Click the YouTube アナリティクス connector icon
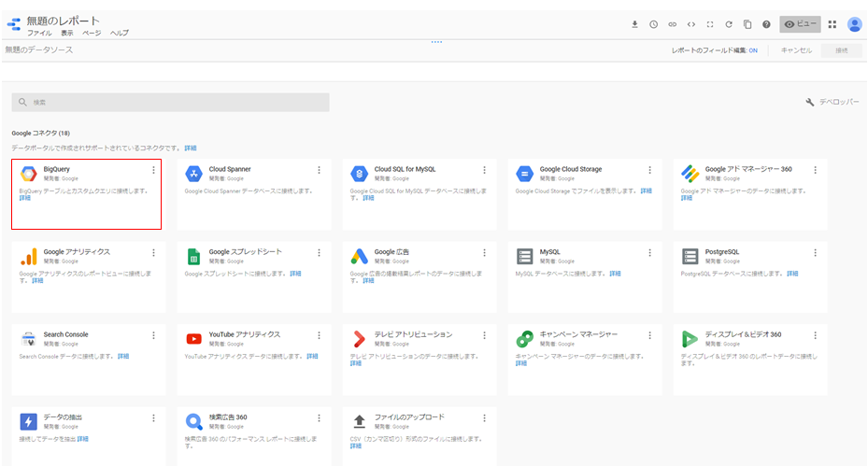This screenshot has width=868, height=466. [193, 339]
